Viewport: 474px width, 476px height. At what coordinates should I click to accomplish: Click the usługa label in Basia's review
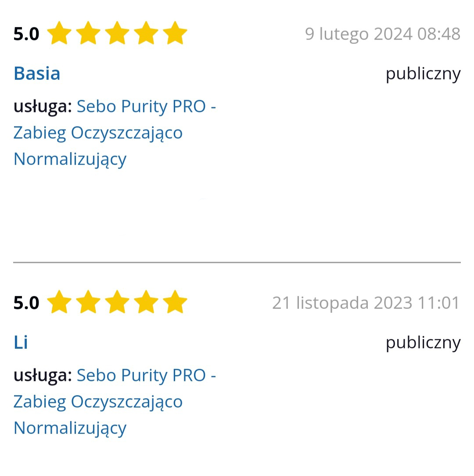[x=42, y=106]
